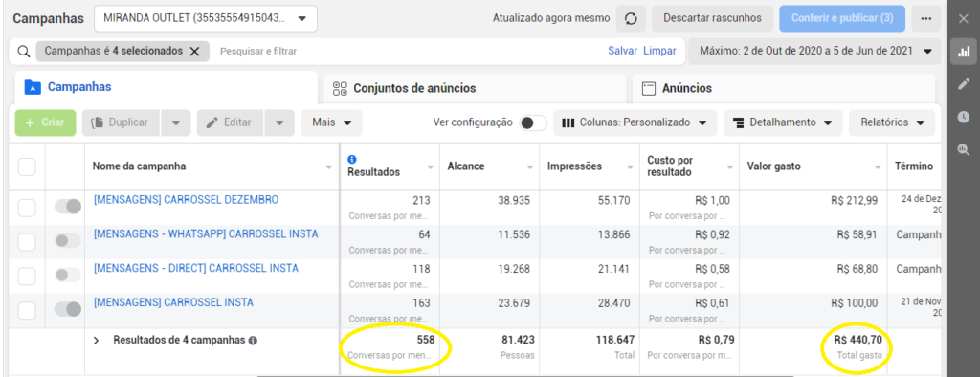This screenshot has height=377, width=980.
Task: Enable the Ver configuração switch
Action: (533, 122)
